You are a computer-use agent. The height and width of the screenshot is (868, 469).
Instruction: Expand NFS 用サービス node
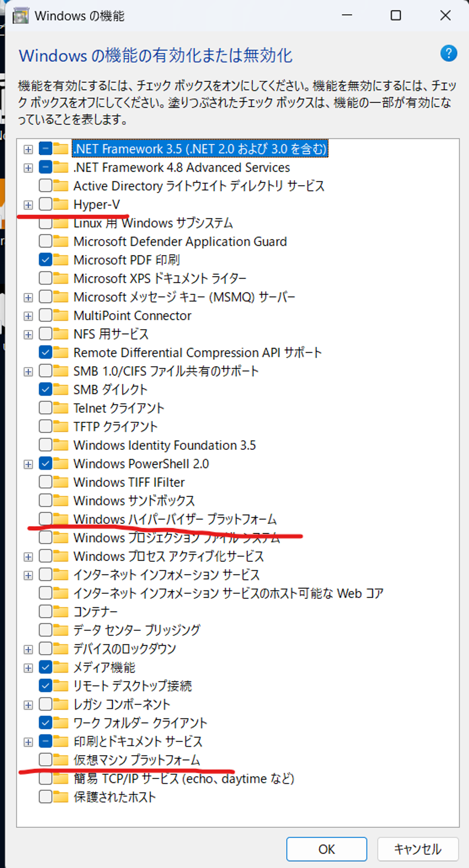(28, 335)
